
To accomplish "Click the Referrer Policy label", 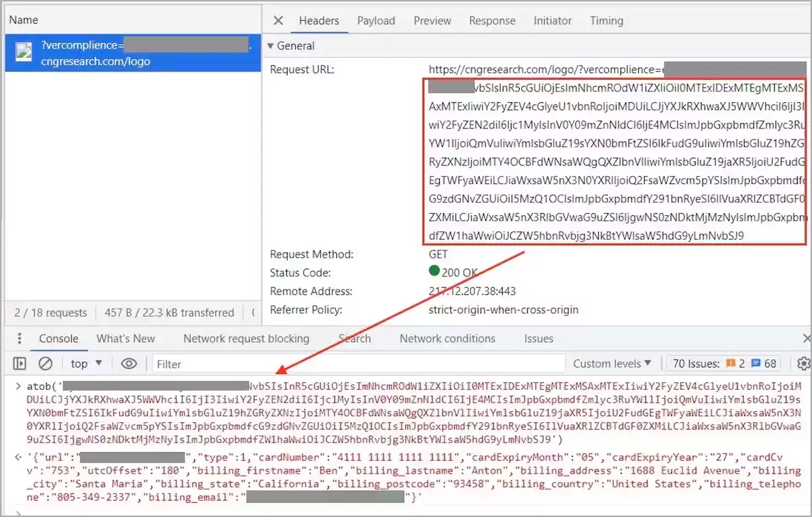I will (x=307, y=310).
